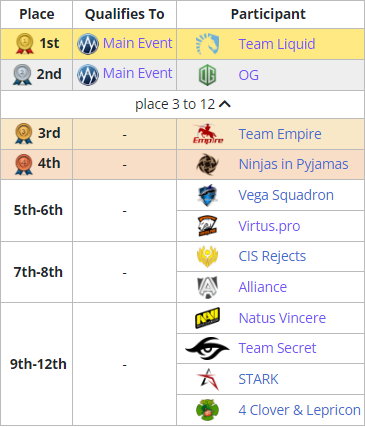The width and height of the screenshot is (365, 427).
Task: Click the Virtus.pro bear logo
Action: [x=207, y=226]
